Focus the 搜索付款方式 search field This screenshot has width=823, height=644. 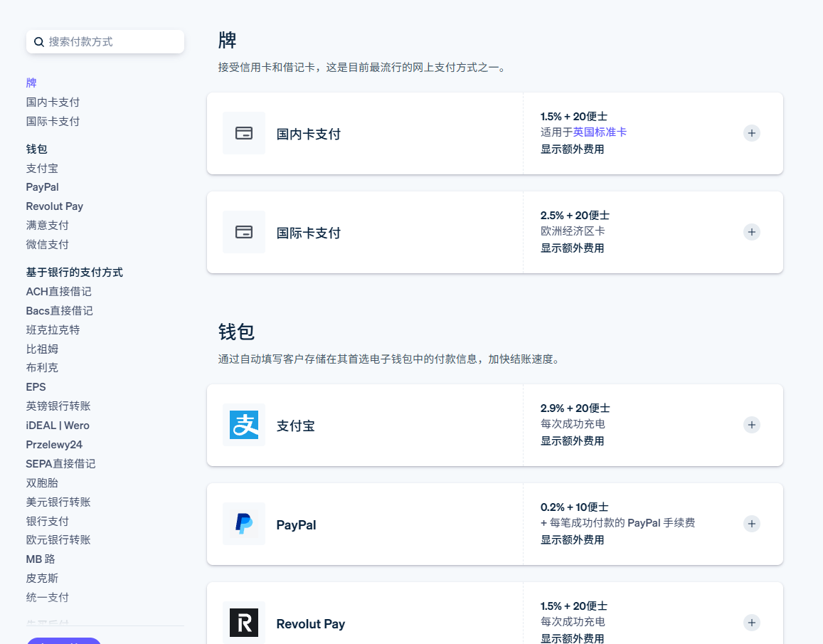click(105, 41)
